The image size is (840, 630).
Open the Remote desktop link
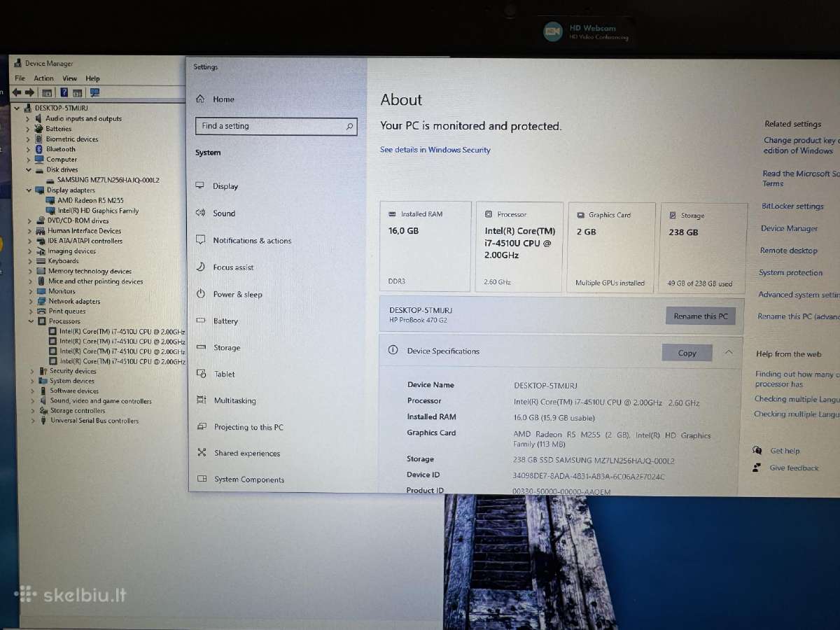tap(788, 251)
